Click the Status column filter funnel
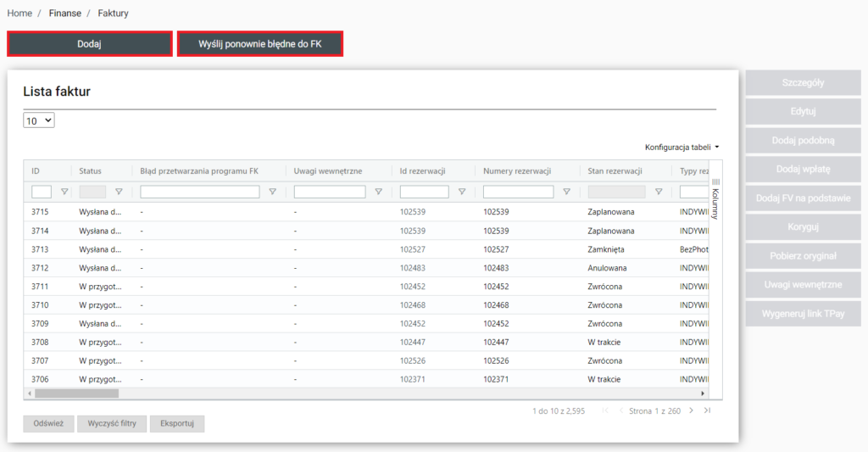 119,192
